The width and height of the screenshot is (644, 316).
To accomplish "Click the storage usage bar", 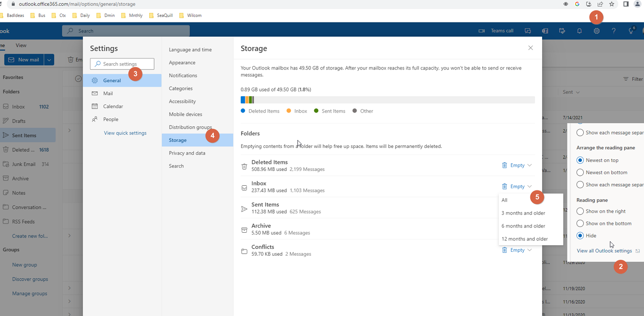I will [388, 100].
